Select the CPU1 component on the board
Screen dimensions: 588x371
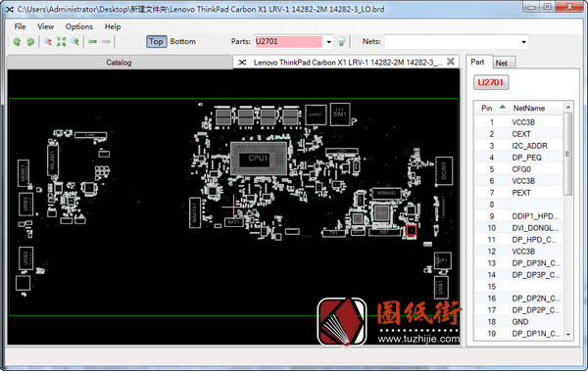[x=259, y=159]
